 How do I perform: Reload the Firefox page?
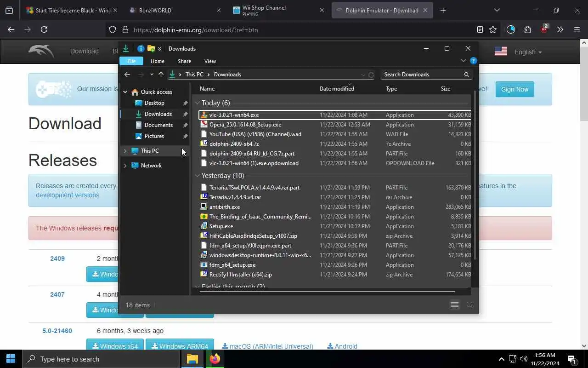[x=44, y=29]
